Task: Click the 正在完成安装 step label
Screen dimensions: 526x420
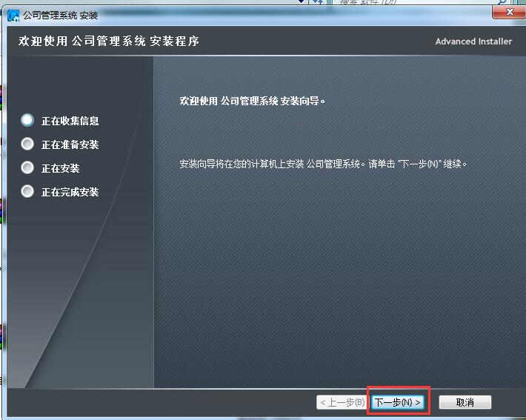Action: (70, 192)
